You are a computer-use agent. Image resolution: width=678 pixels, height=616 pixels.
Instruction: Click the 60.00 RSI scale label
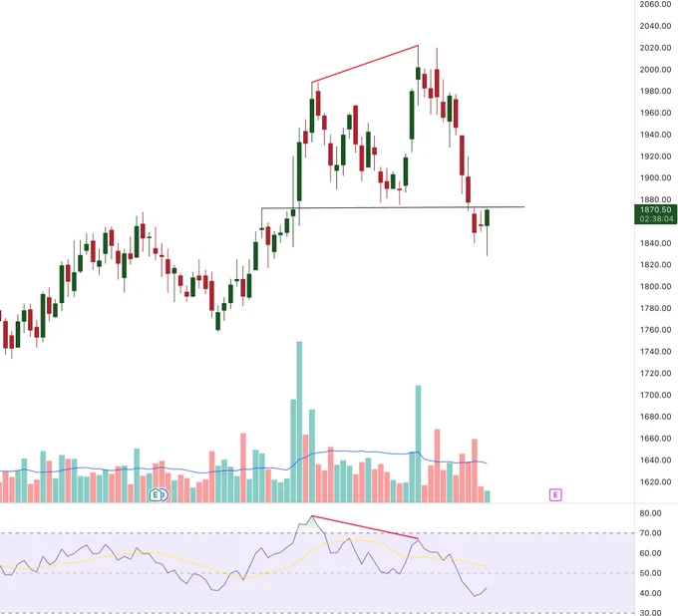pyautogui.click(x=650, y=553)
